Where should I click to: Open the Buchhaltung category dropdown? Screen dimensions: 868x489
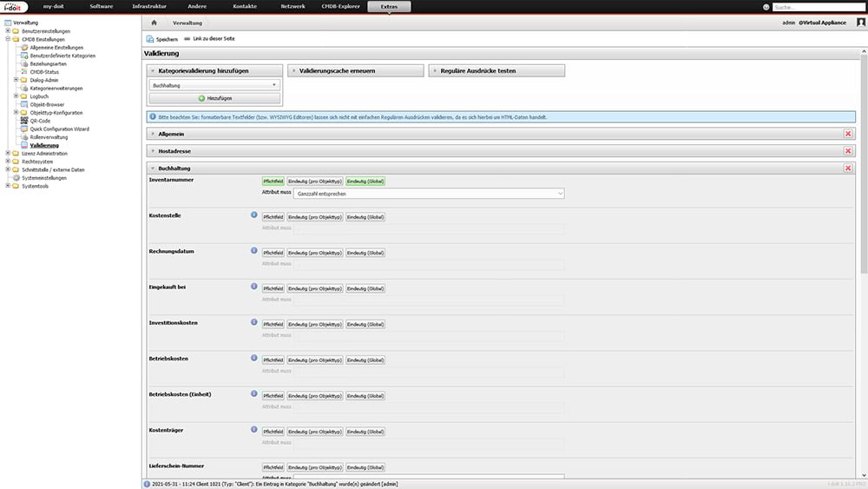[x=214, y=85]
